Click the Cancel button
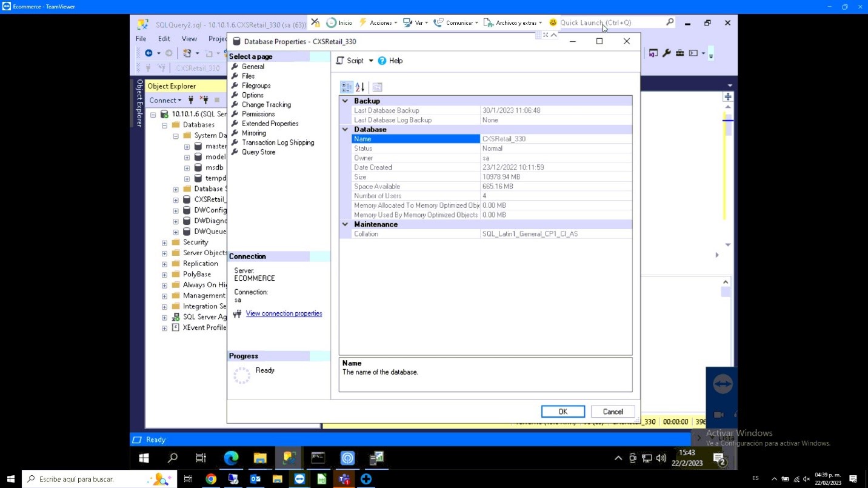Viewport: 868px width, 488px height. [613, 412]
